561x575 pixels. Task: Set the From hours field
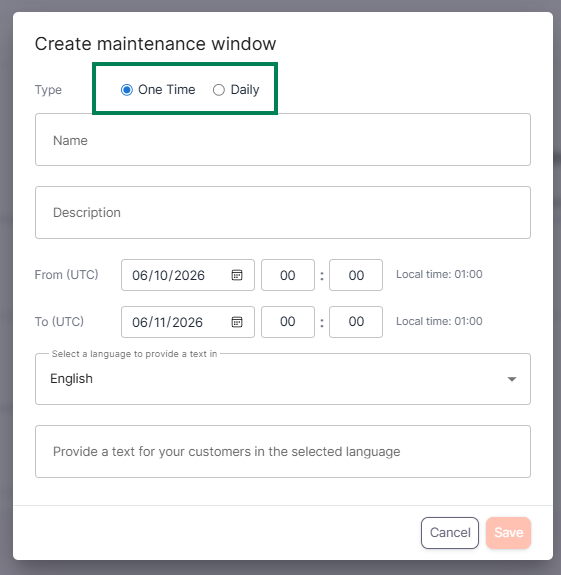(x=288, y=275)
